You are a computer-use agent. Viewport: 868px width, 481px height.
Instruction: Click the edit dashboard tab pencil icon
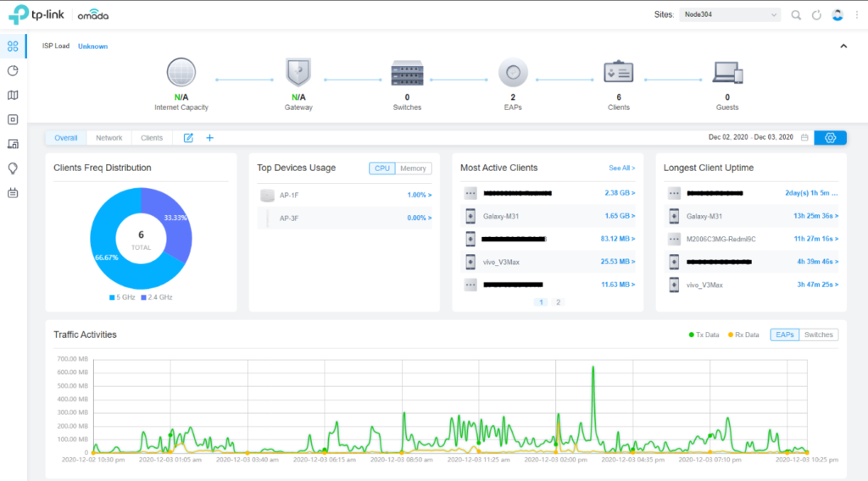(x=188, y=138)
